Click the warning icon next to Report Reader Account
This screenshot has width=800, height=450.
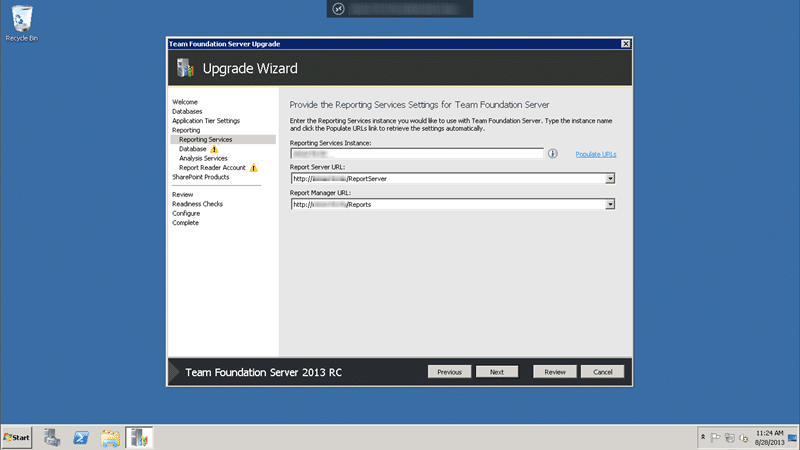click(254, 168)
